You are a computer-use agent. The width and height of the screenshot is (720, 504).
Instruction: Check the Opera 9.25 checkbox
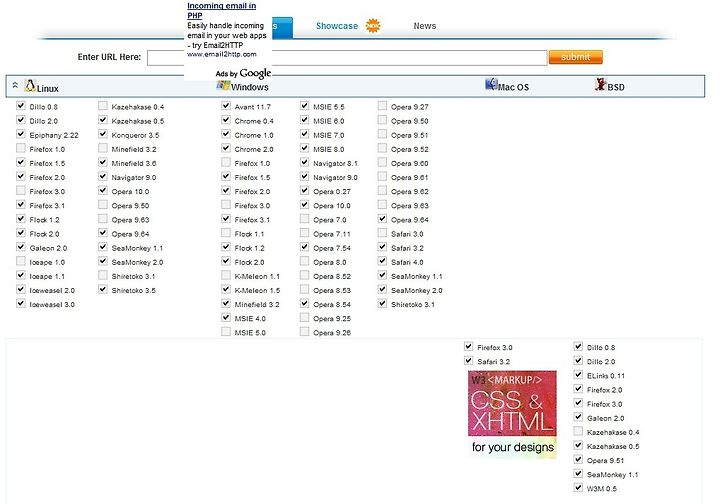(304, 317)
